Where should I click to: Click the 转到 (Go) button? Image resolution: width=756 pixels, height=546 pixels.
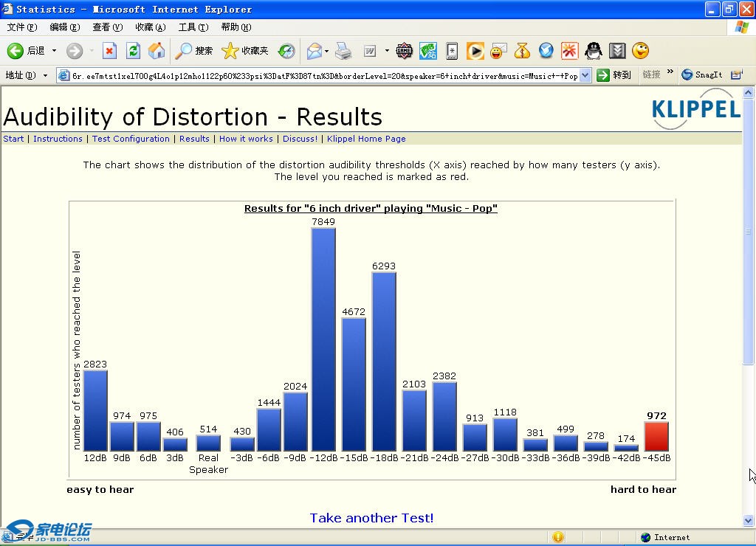coord(614,75)
